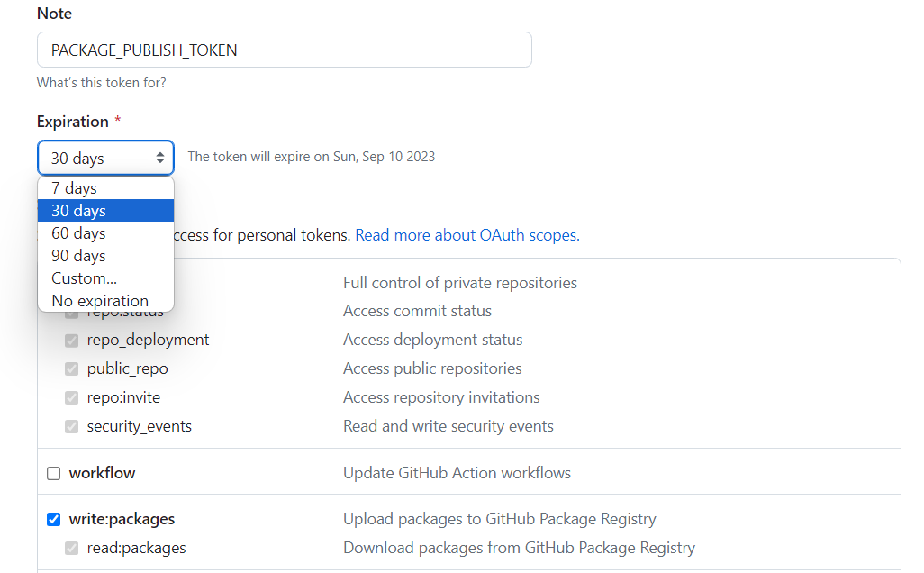Click the PACKAGE_PUBLISH_TOKEN note field

pos(284,50)
